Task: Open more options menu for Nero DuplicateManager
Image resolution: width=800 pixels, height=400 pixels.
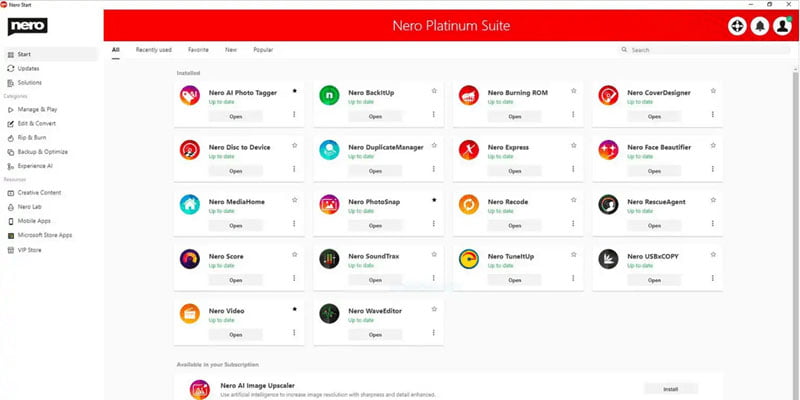Action: 434,169
